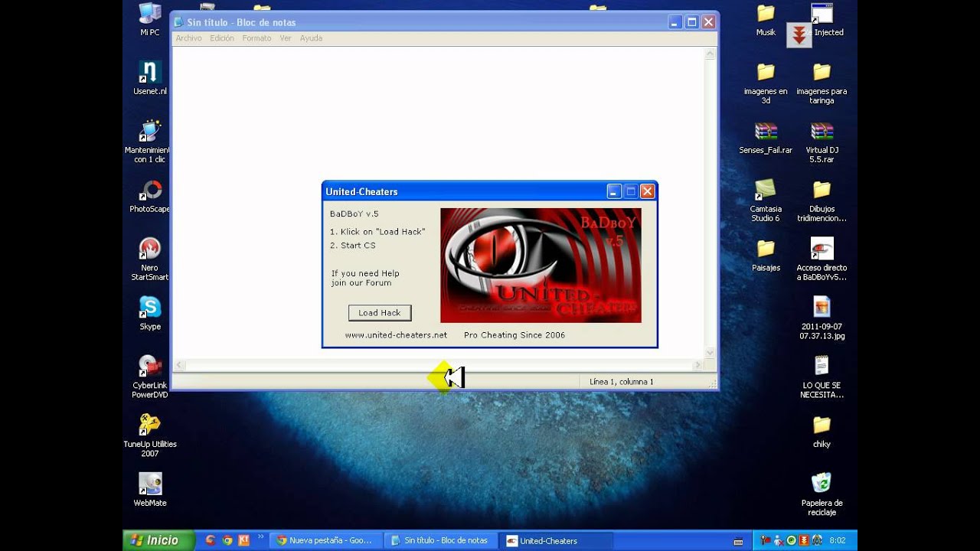
Task: Select the "imagenes para taringa" folder
Action: coord(822,84)
